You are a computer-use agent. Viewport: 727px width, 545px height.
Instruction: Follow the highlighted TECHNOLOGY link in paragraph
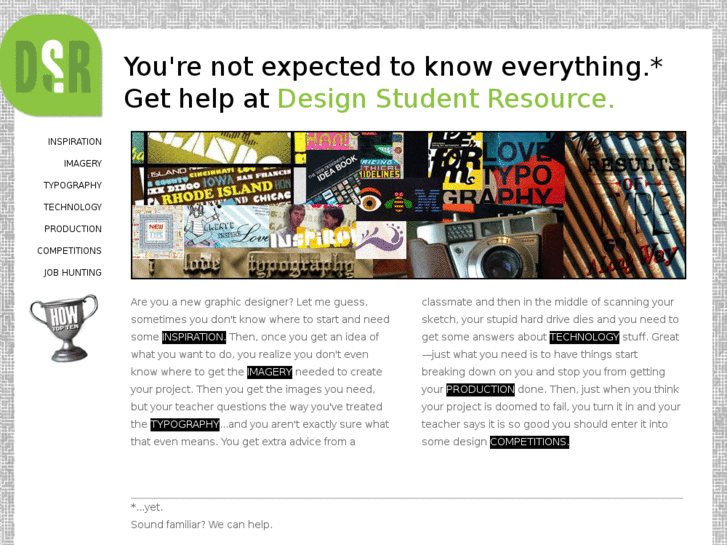[x=584, y=337]
